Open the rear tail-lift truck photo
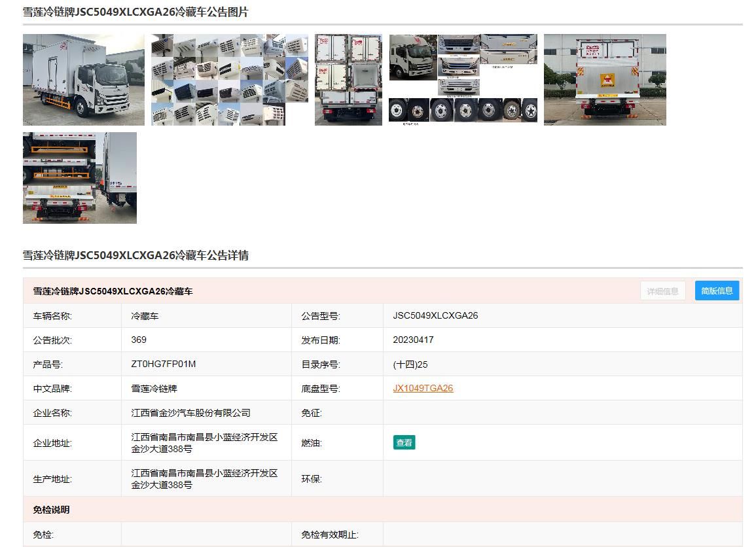756x547 pixels. point(605,79)
